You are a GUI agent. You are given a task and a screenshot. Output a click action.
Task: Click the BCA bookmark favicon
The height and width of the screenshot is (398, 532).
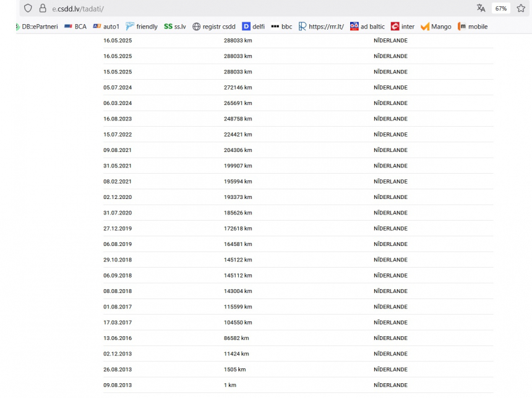click(x=68, y=27)
